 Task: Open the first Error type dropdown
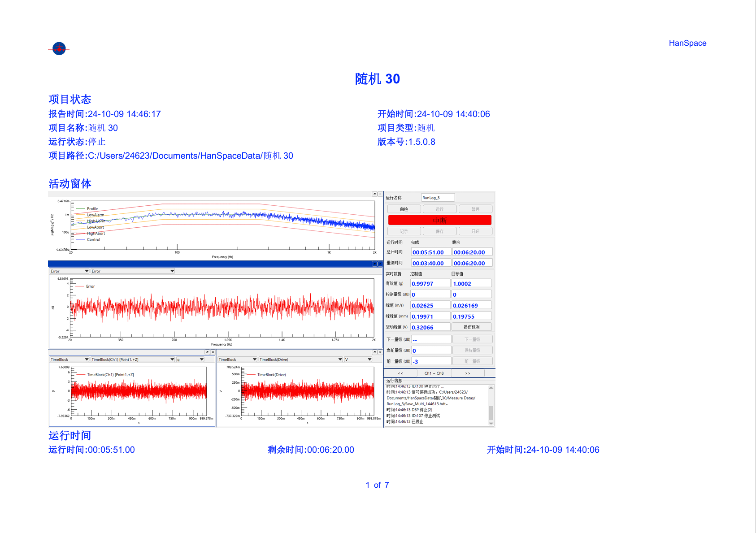click(x=70, y=271)
